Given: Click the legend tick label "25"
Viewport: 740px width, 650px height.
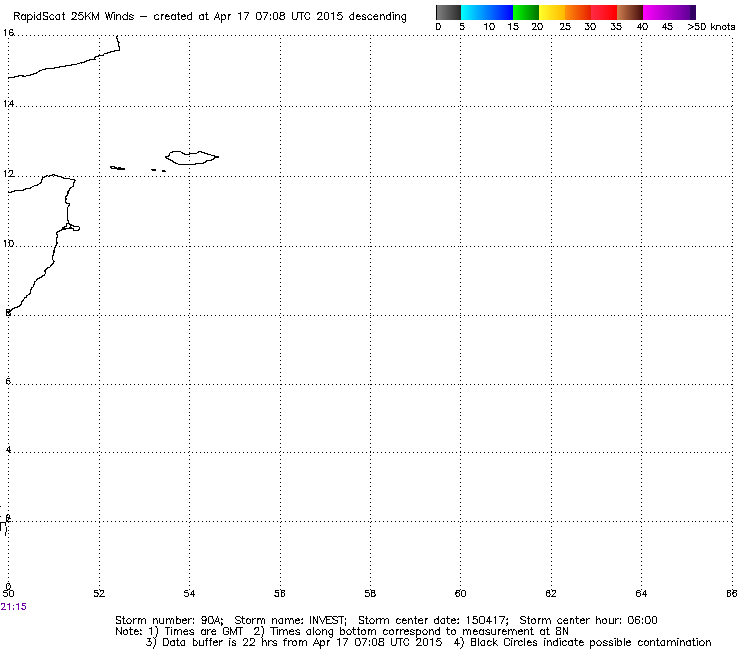Looking at the screenshot, I should [x=565, y=27].
